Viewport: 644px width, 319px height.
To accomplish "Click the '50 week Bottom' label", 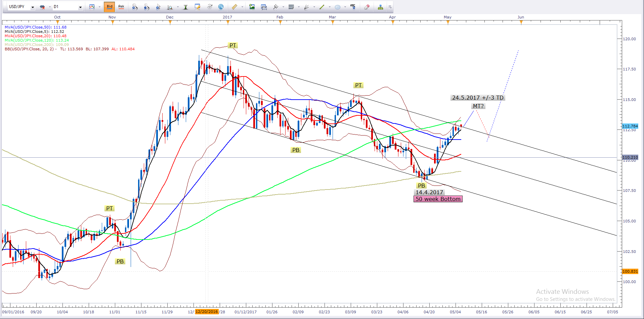I will [438, 199].
